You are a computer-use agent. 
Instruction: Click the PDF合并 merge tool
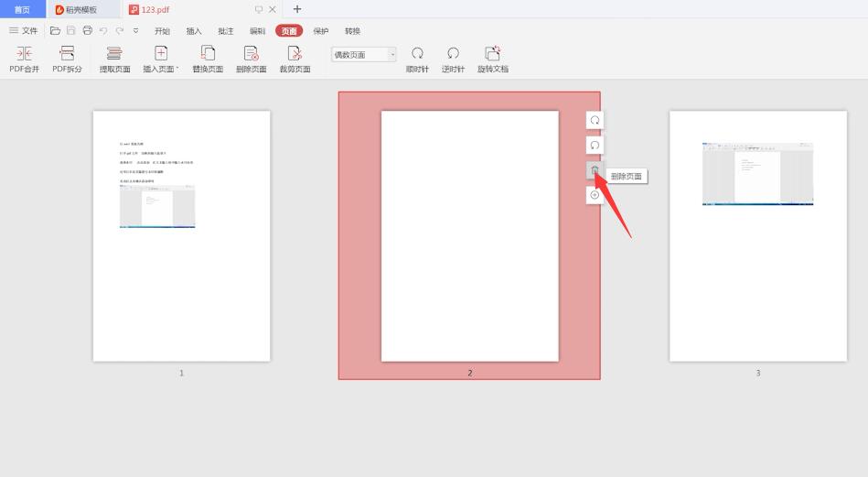25,60
